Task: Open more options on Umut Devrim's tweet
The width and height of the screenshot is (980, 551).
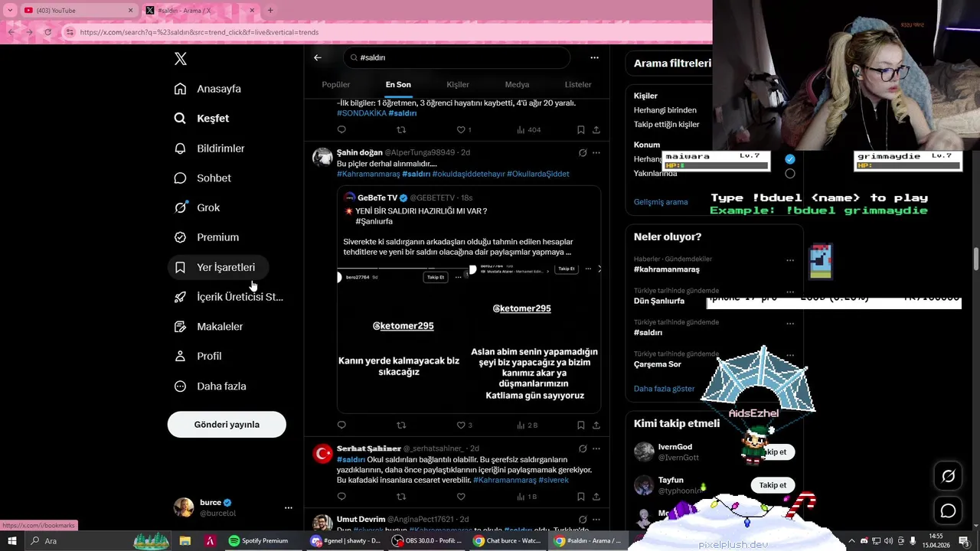Action: click(x=596, y=520)
